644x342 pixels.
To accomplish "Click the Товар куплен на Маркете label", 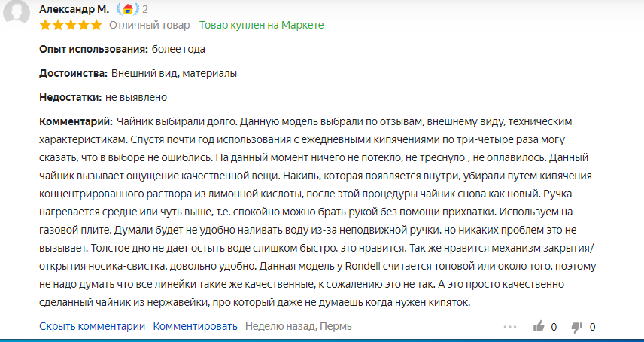I will 261,25.
